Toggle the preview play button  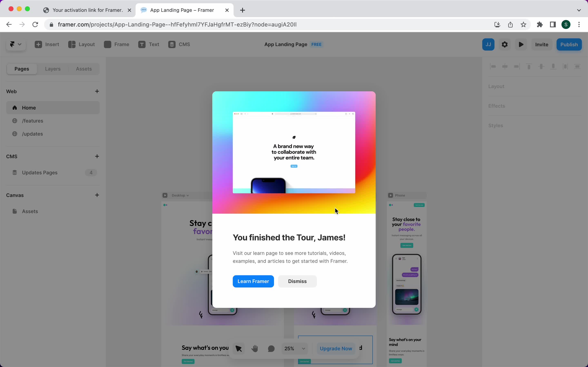coord(521,44)
